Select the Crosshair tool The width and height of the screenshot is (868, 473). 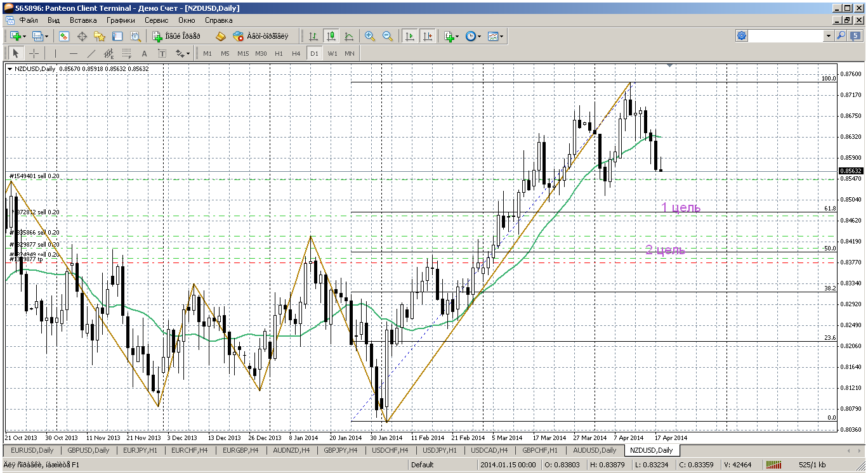click(x=34, y=54)
